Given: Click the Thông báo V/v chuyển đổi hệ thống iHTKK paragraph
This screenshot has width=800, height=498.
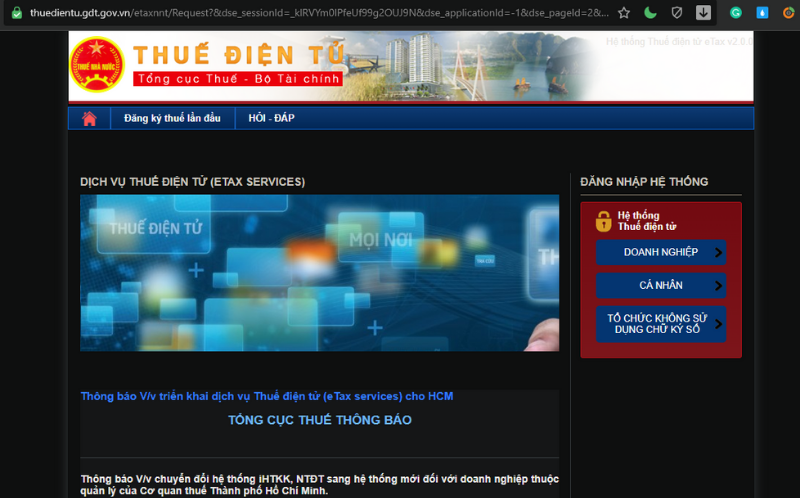Looking at the screenshot, I should click(320, 485).
